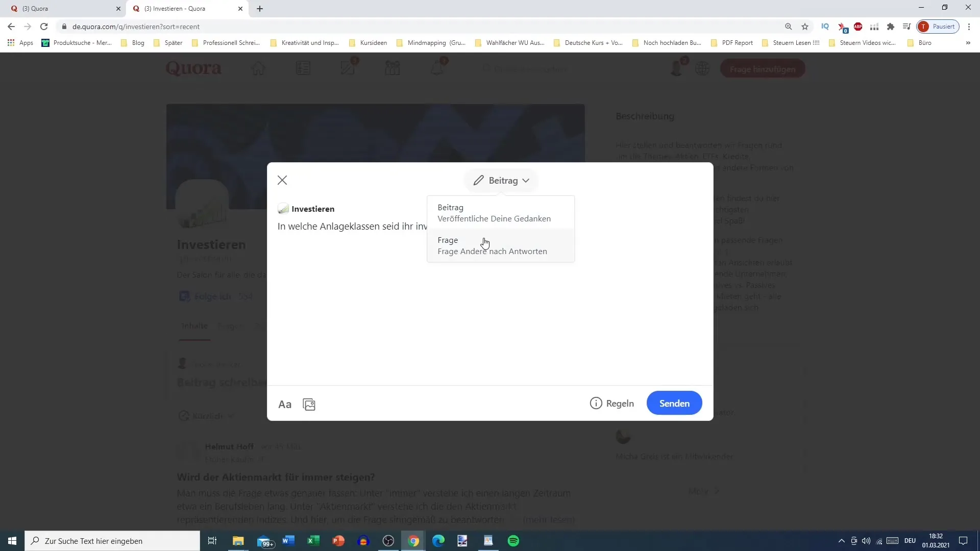Close the post composer dialog with X
This screenshot has height=551, width=980.
pos(282,180)
